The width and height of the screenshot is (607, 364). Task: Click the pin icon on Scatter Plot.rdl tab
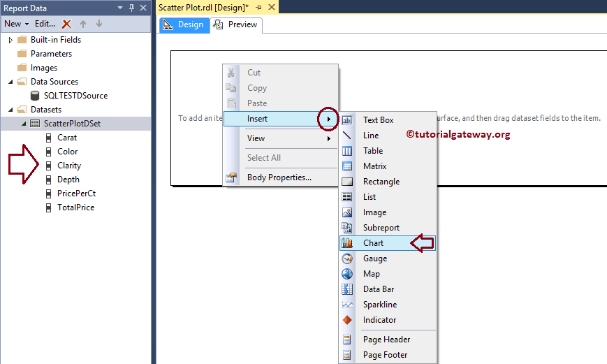(x=258, y=8)
